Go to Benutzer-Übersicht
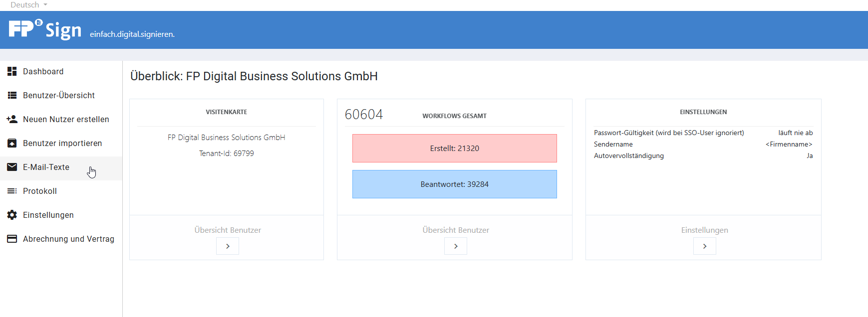Viewport: 868px width, 317px height. point(61,95)
